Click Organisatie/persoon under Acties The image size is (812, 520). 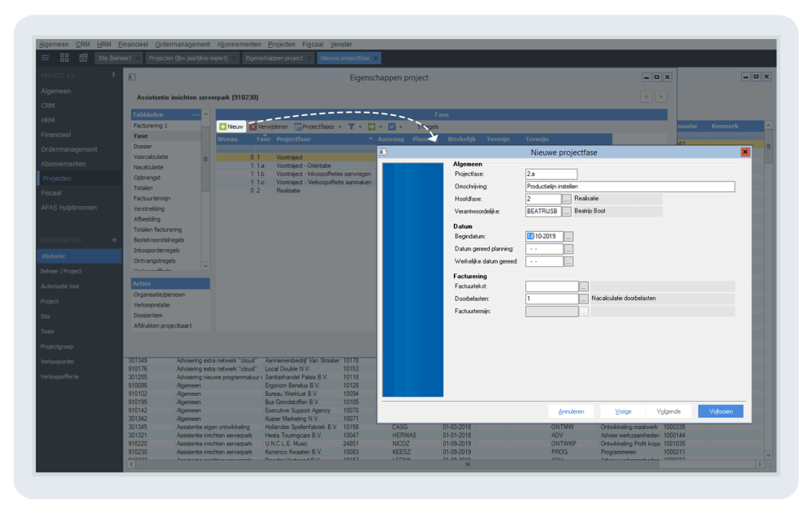pos(159,295)
